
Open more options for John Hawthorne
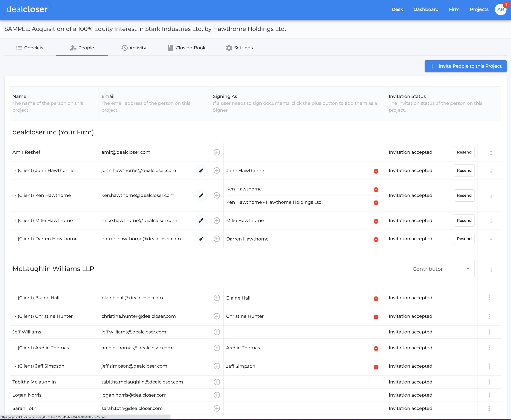[491, 171]
